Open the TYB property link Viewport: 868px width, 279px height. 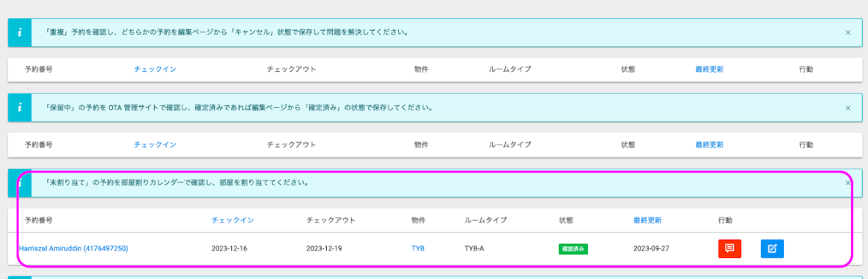click(x=418, y=248)
